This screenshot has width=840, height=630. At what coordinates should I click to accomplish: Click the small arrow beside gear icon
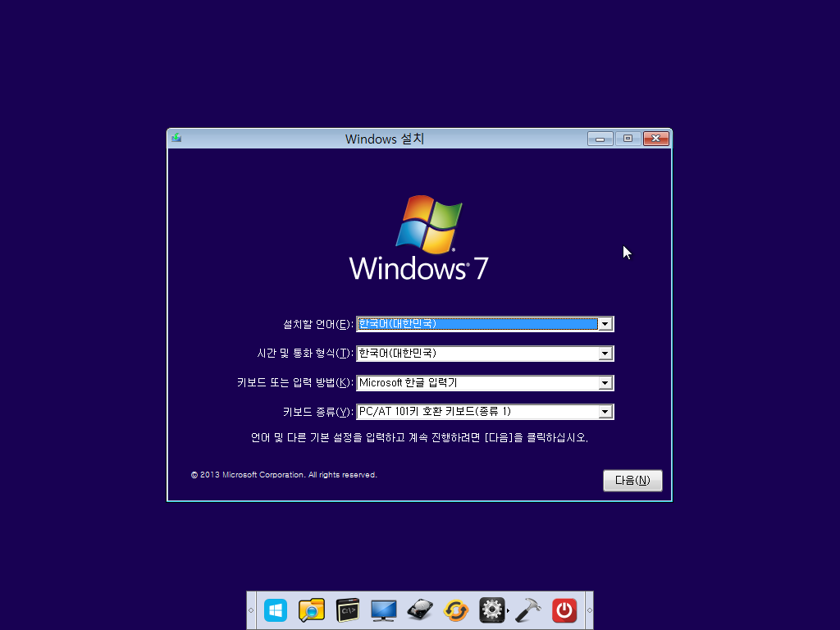point(508,610)
